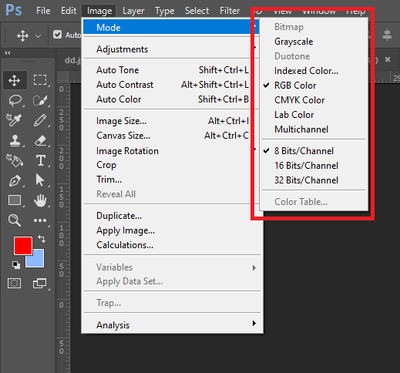
Task: Open light blue background color swatch
Action: coord(38,261)
